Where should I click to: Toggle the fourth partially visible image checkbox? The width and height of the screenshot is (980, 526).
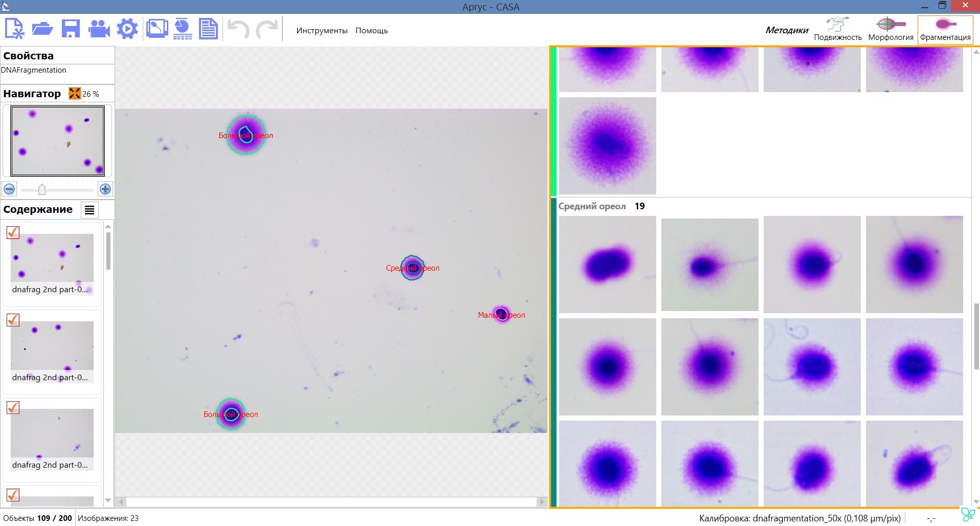13,495
